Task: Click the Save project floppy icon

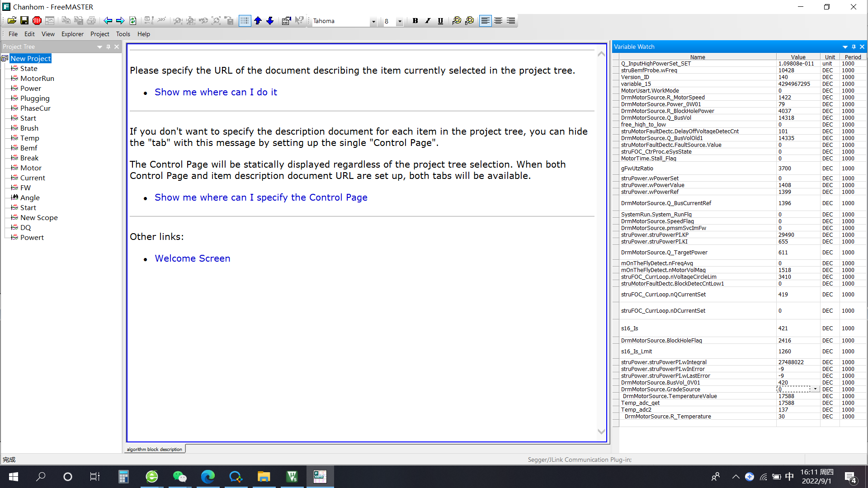Action: click(24, 21)
